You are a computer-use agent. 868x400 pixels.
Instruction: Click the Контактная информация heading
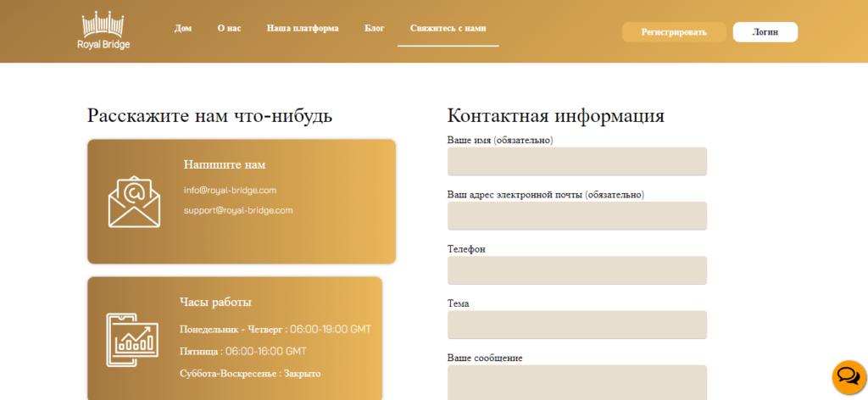click(x=556, y=117)
